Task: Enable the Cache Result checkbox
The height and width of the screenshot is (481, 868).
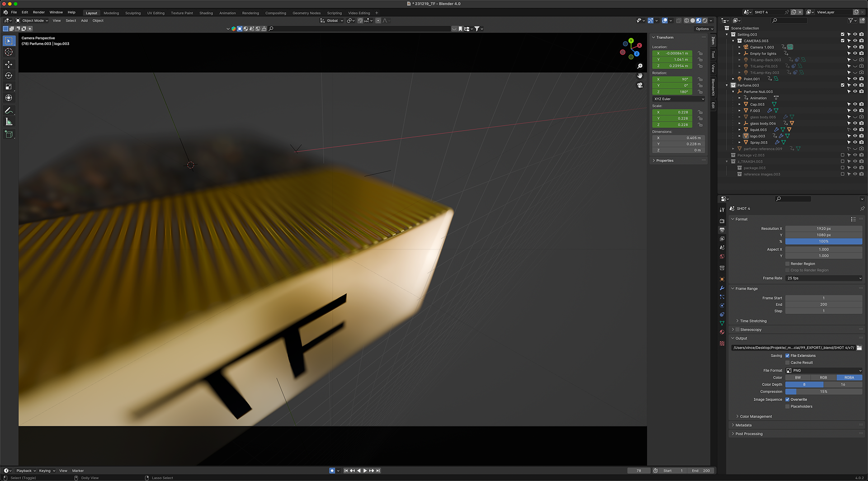Action: pyautogui.click(x=788, y=363)
